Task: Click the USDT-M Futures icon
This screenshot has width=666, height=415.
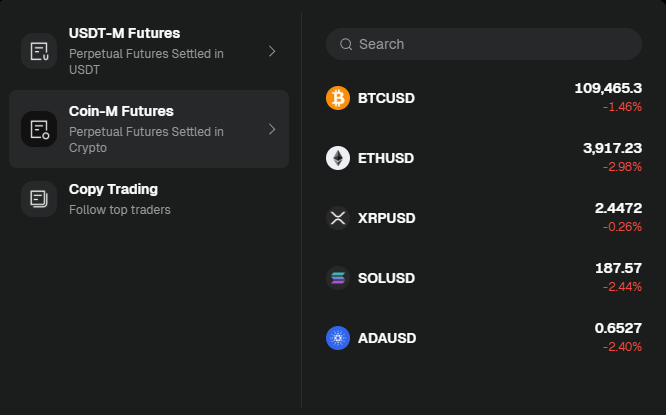Action: [x=39, y=51]
